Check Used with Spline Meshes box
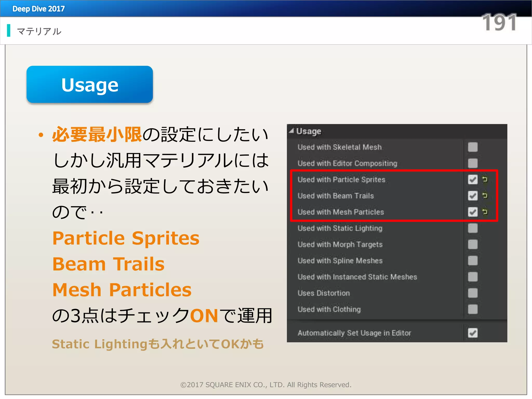 coord(473,261)
